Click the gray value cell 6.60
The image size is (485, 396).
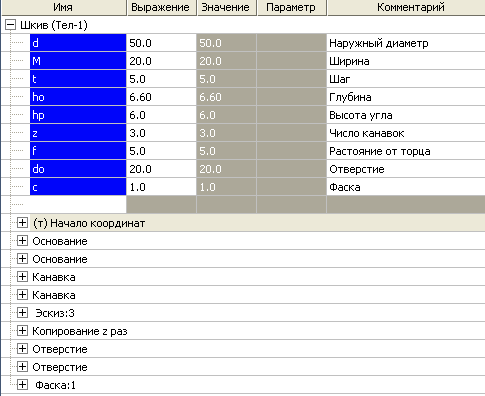(226, 97)
